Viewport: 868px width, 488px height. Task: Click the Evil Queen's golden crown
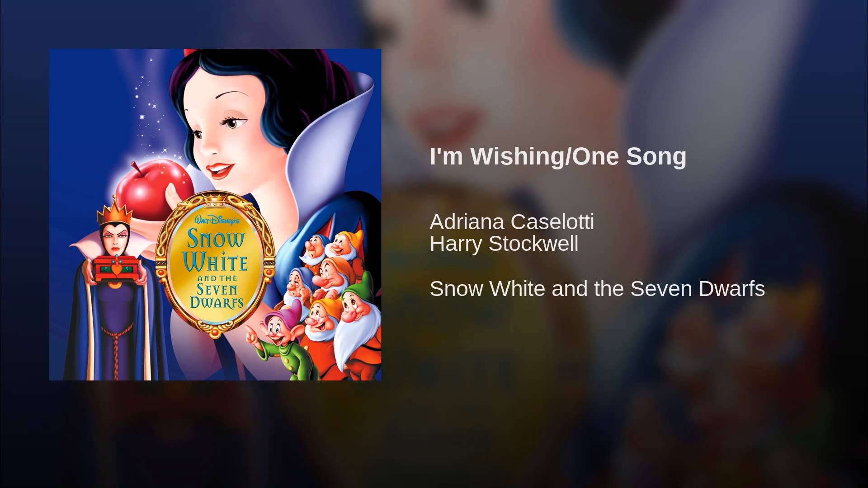point(115,211)
